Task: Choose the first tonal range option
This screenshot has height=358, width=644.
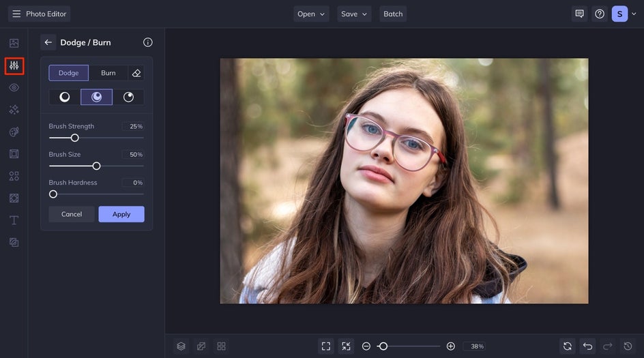Action: [x=65, y=97]
